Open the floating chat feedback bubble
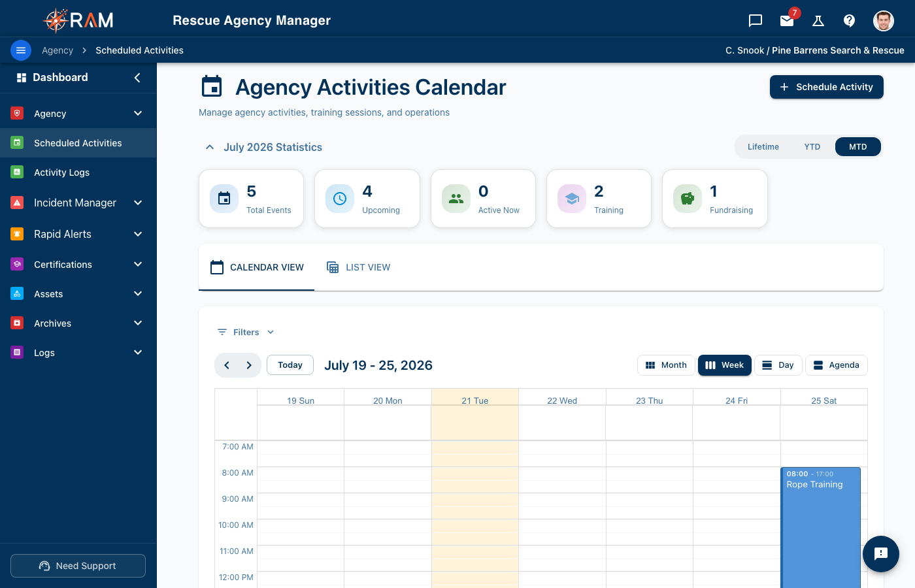The height and width of the screenshot is (588, 915). pyautogui.click(x=881, y=554)
